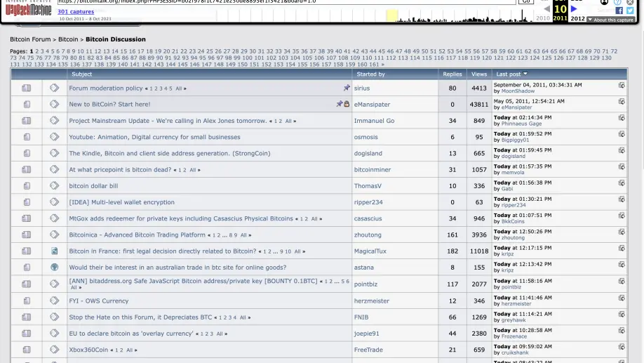Open Bitcoin Forum breadcrumb link
This screenshot has height=363, width=644.
pos(30,39)
